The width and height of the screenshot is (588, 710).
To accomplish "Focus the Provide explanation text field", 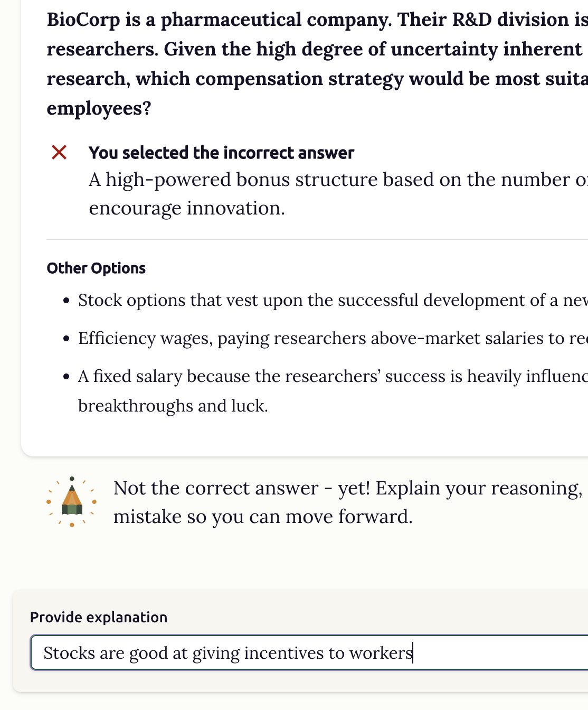I will click(309, 653).
